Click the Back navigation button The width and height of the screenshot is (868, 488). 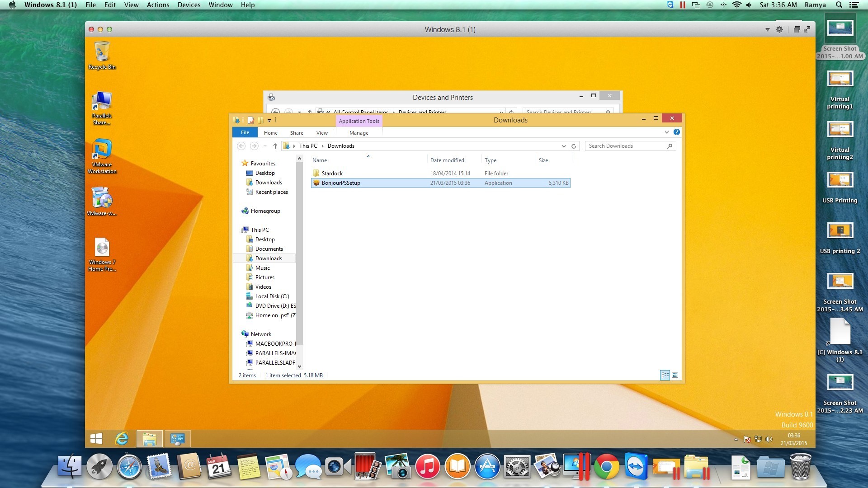[241, 145]
